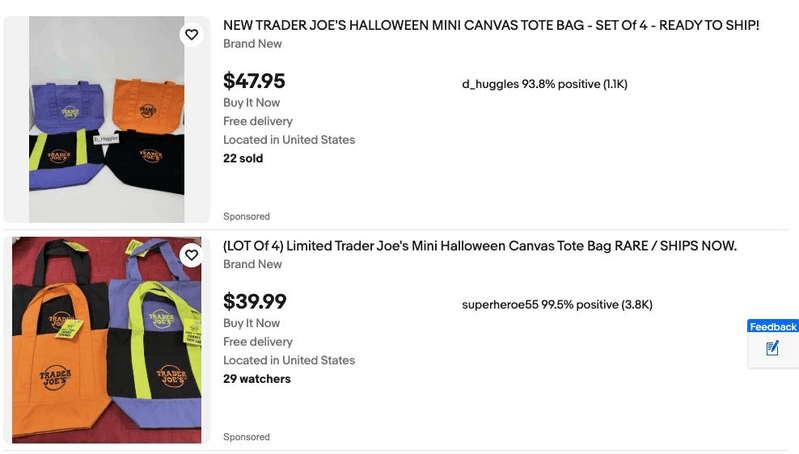Click Sponsored label under the $39.99 listing

246,437
